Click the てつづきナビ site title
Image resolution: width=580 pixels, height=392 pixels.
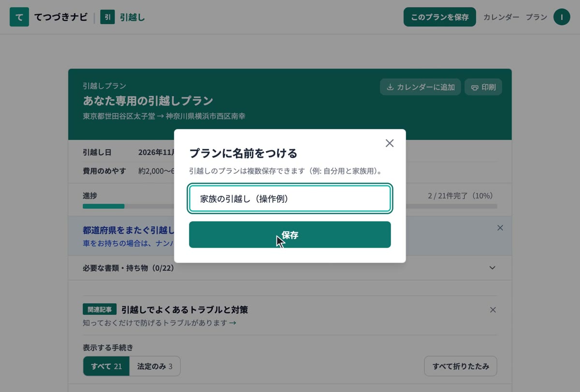point(61,17)
